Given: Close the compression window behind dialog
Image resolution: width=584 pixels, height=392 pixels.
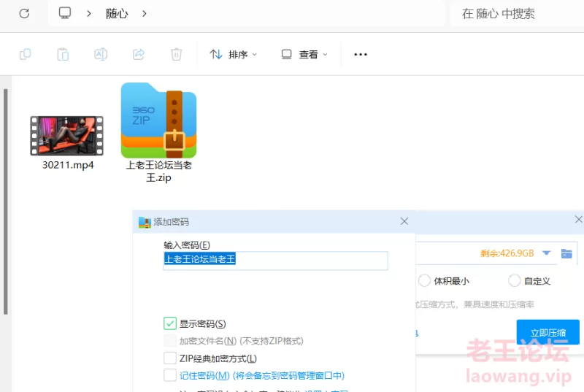Looking at the screenshot, I should click(x=578, y=219).
